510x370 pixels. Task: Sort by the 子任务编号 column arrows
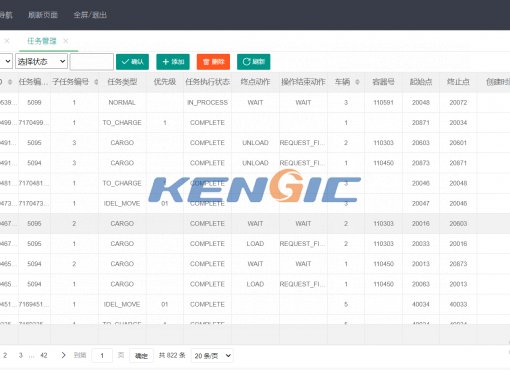pyautogui.click(x=96, y=82)
